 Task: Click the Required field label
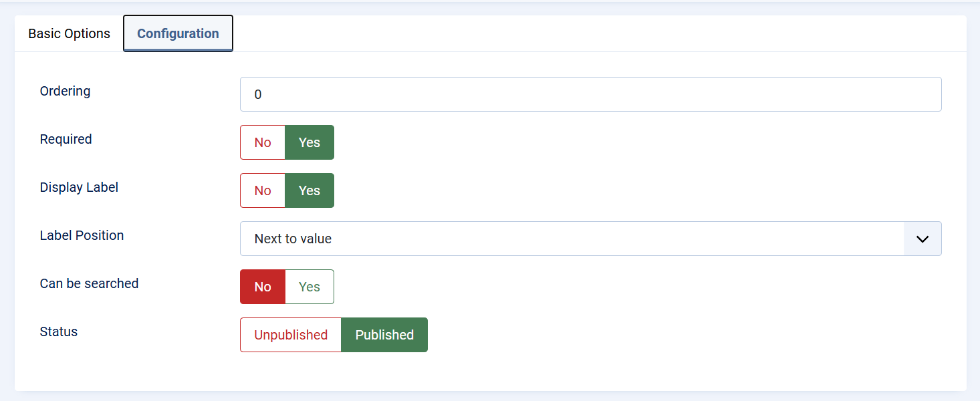click(x=66, y=139)
